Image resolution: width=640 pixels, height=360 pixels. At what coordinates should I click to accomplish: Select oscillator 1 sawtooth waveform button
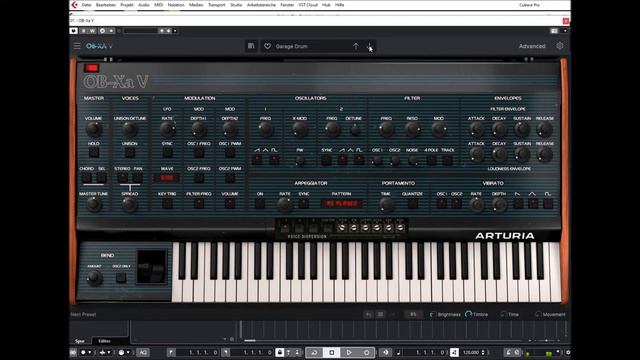[257, 159]
